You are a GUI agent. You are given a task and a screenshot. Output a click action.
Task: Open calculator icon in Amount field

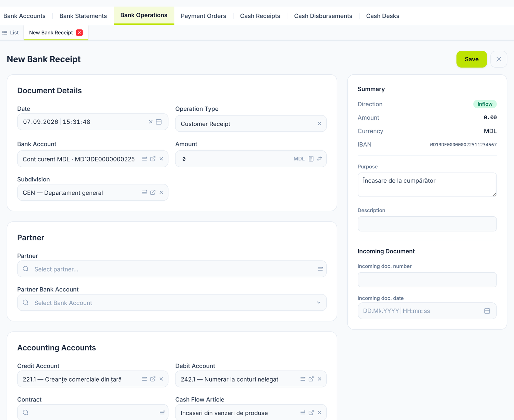pos(311,159)
